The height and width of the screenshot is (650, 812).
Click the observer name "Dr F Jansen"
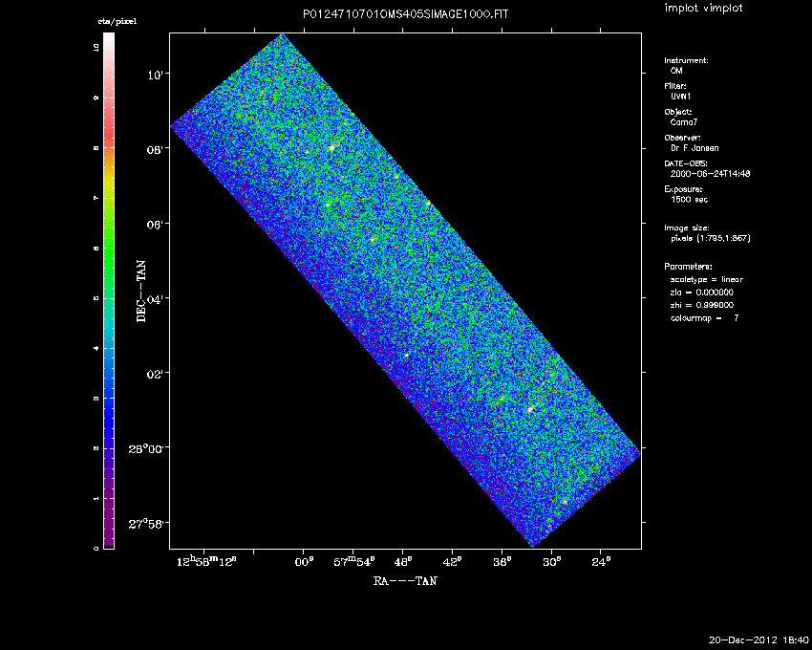coord(694,148)
